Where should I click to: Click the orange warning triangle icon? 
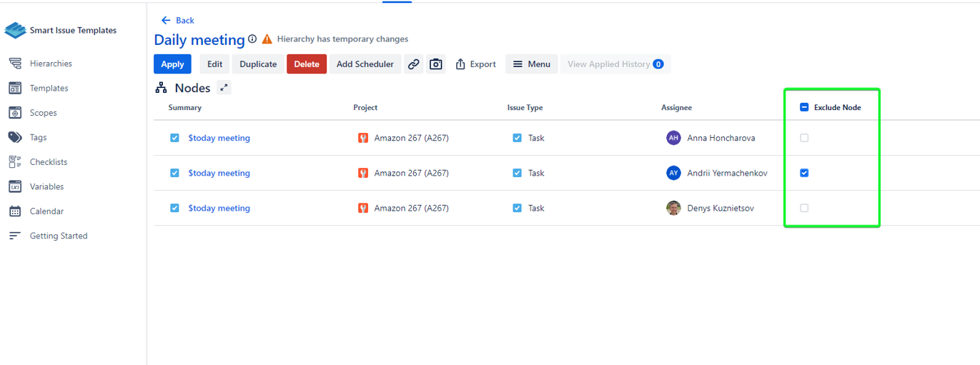tap(267, 39)
